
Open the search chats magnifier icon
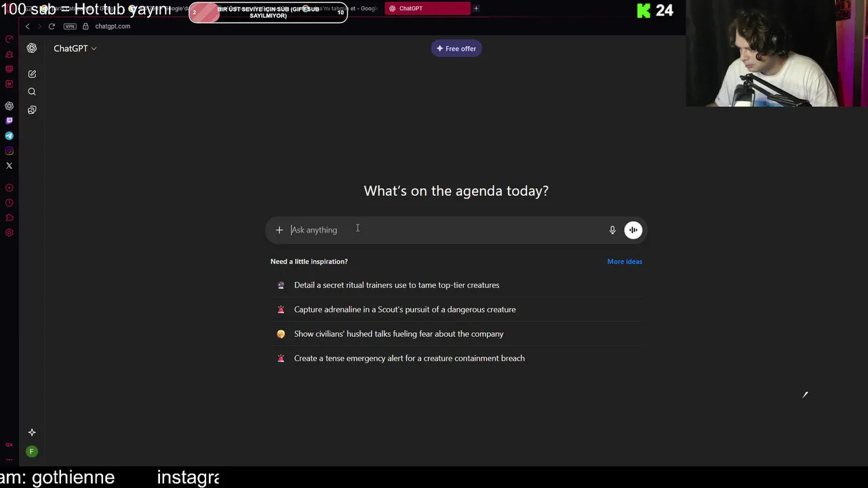pos(32,91)
